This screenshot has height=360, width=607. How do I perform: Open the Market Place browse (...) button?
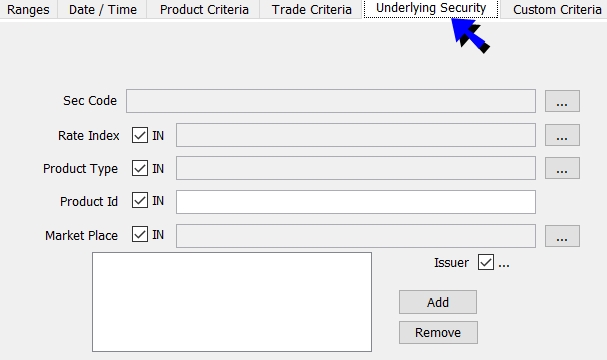point(562,236)
